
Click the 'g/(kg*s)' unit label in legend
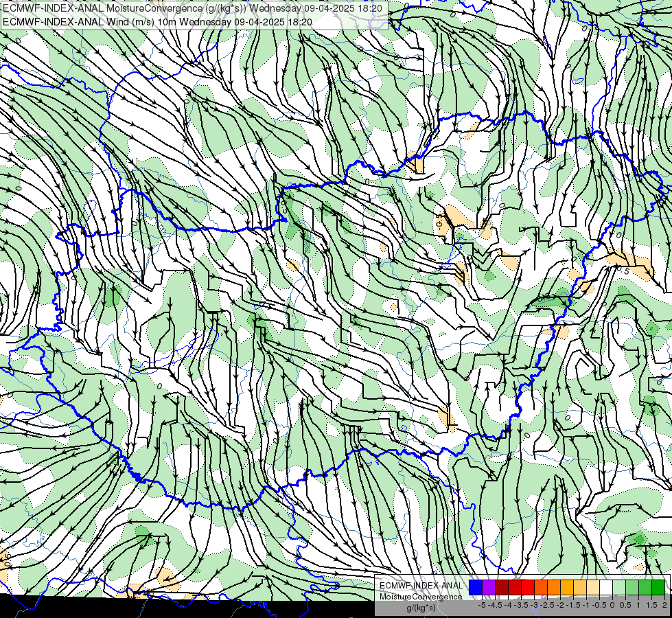point(421,608)
